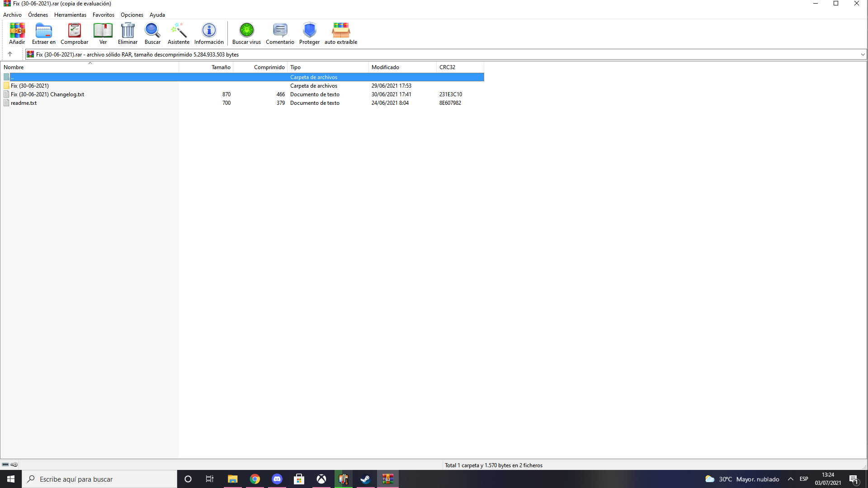Viewport: 868px width, 488px height.
Task: Open the Herramientas menu
Action: (x=70, y=15)
